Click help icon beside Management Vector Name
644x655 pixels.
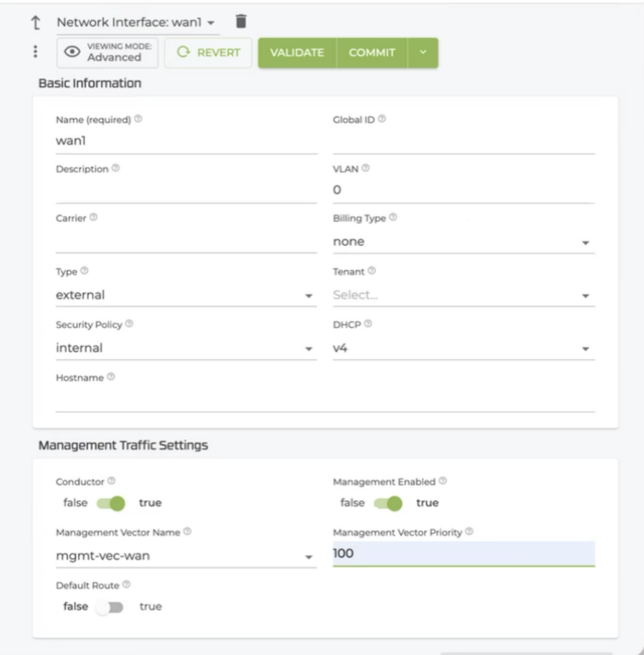(188, 532)
